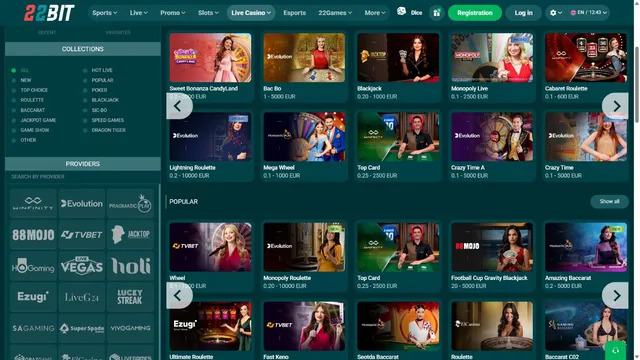Select the GAME SHOW collection
Screen dimensions: 640x360
pos(31,130)
